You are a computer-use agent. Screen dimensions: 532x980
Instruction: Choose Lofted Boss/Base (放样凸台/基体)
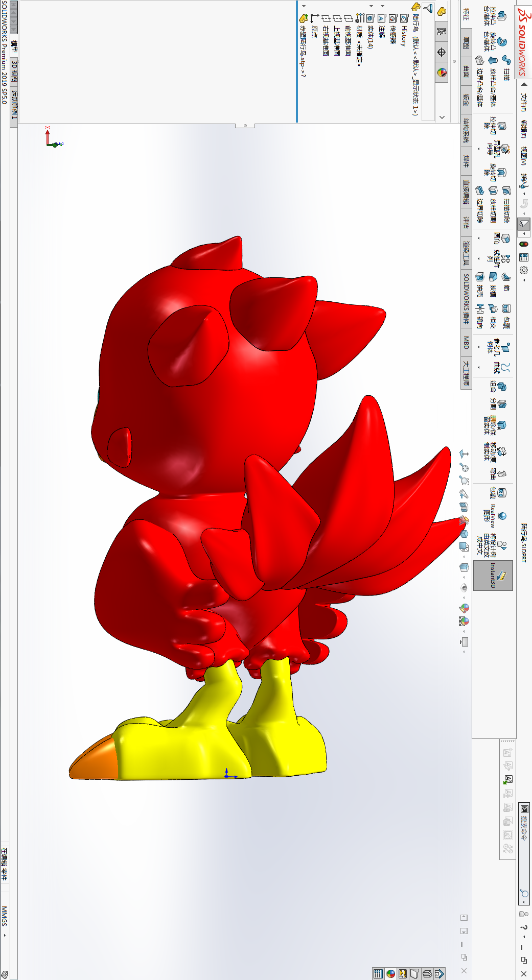tap(493, 82)
